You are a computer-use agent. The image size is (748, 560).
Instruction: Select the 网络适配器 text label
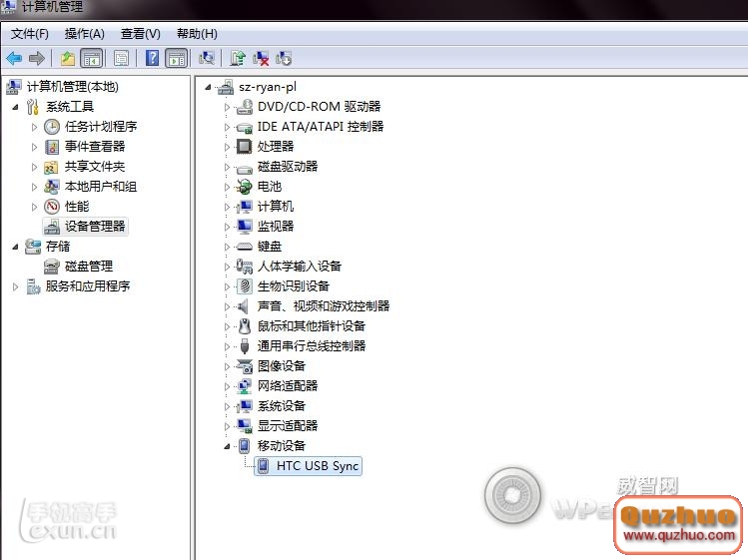point(288,386)
